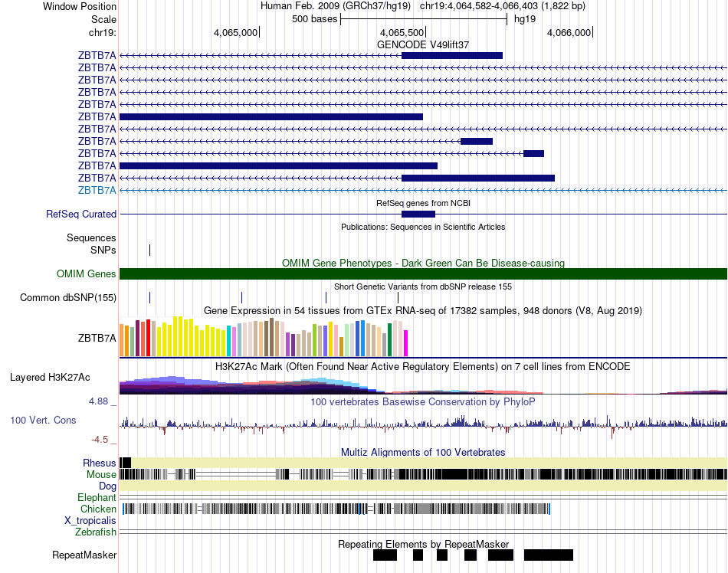Open the GENCODE V49lift37 track title
The width and height of the screenshot is (728, 573).
tap(423, 44)
